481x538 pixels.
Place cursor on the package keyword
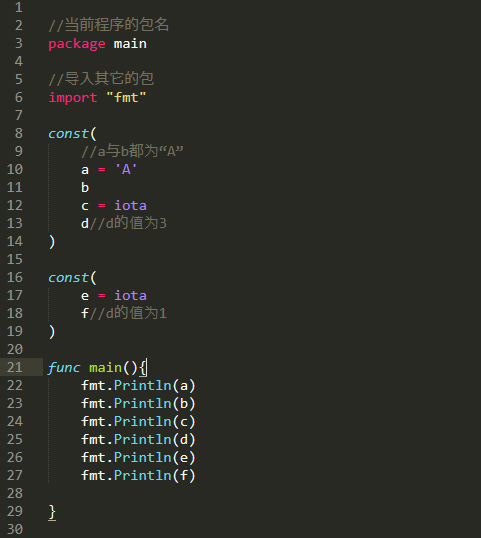coord(77,44)
